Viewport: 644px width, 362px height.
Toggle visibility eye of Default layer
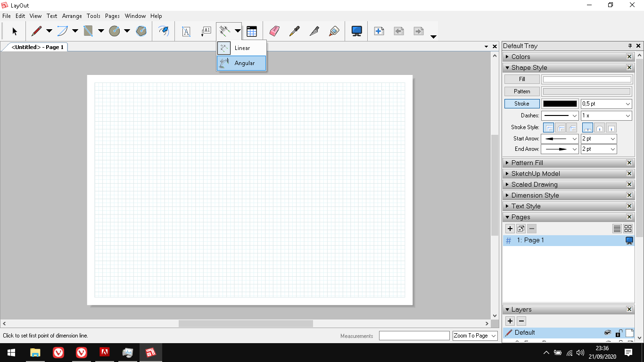click(608, 333)
